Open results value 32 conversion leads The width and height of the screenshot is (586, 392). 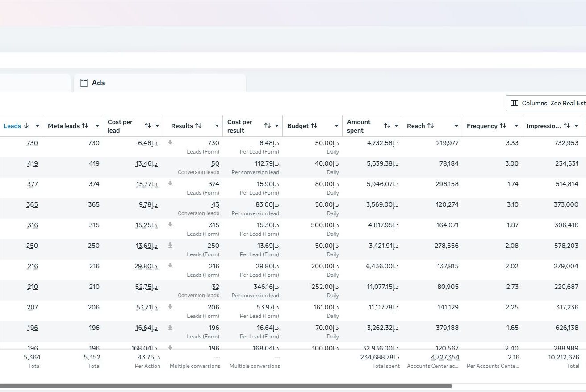coord(215,287)
